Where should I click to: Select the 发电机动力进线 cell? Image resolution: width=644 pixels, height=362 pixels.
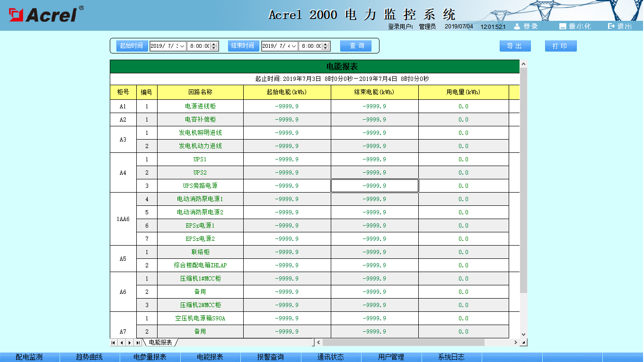coord(200,146)
